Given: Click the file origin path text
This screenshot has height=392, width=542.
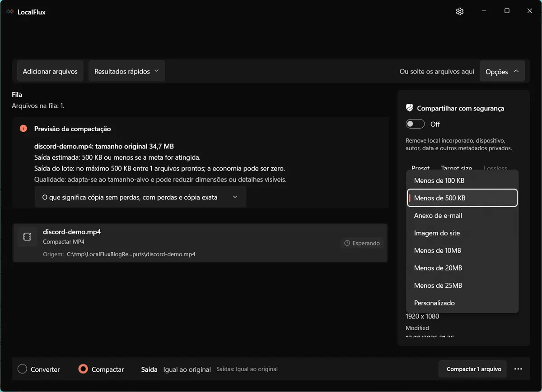Looking at the screenshot, I should click(x=131, y=254).
